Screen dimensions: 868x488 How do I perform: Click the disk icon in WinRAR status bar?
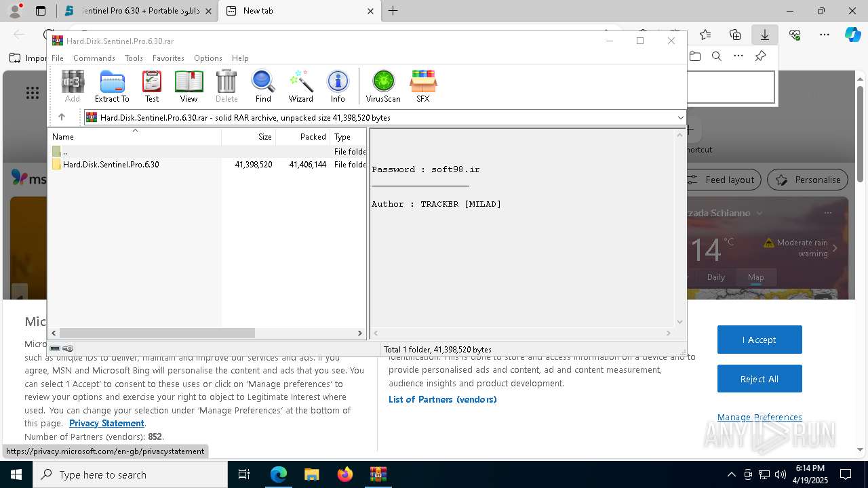coord(56,348)
